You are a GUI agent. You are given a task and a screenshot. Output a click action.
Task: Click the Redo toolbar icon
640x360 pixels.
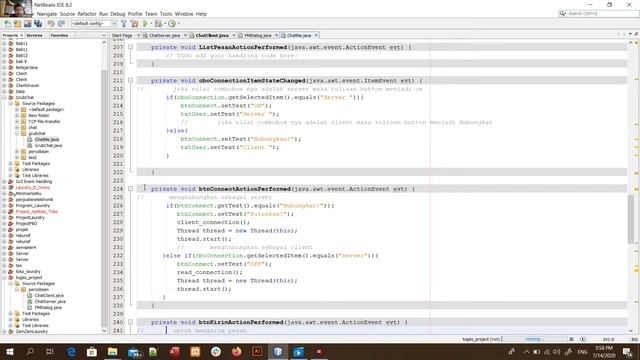[x=61, y=24]
